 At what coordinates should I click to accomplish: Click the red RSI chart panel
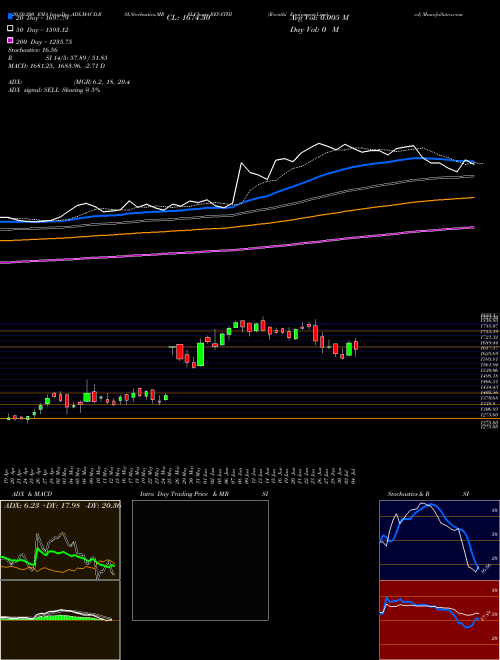point(439,620)
